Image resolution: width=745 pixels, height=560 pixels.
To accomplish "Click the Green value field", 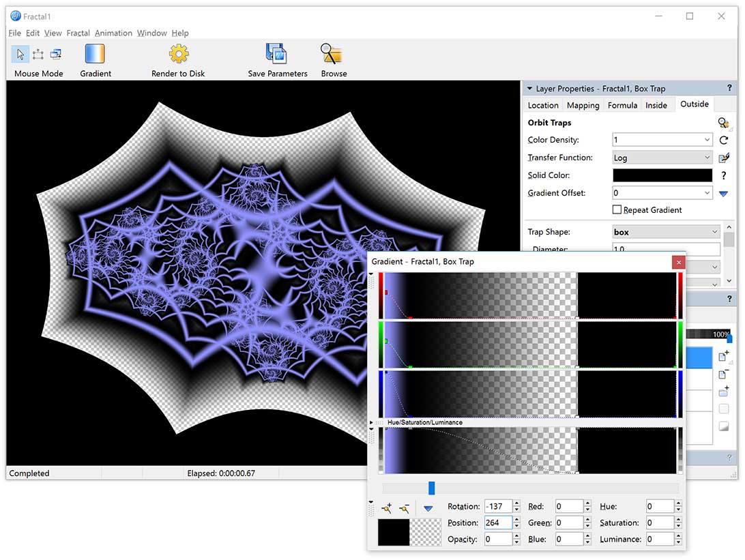I will click(569, 522).
